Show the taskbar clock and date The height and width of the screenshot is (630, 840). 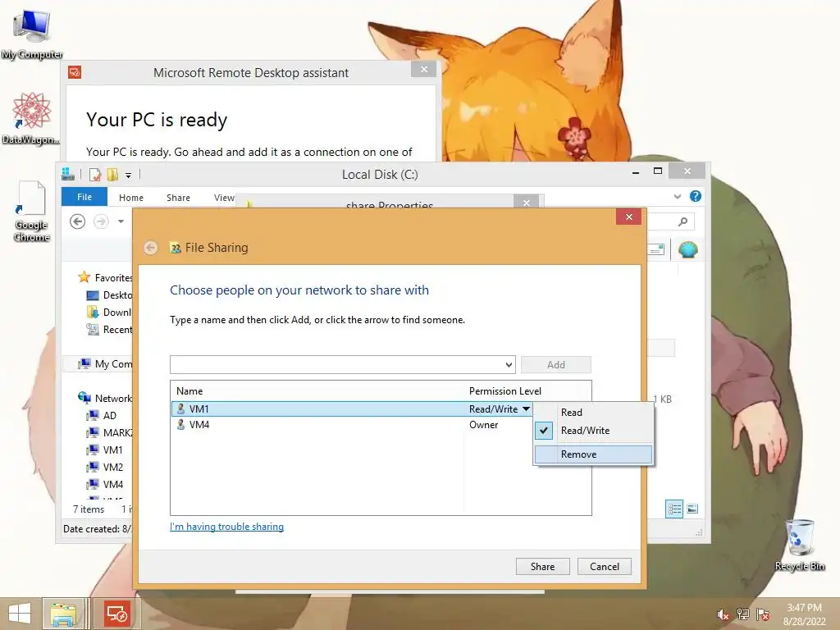point(804,614)
